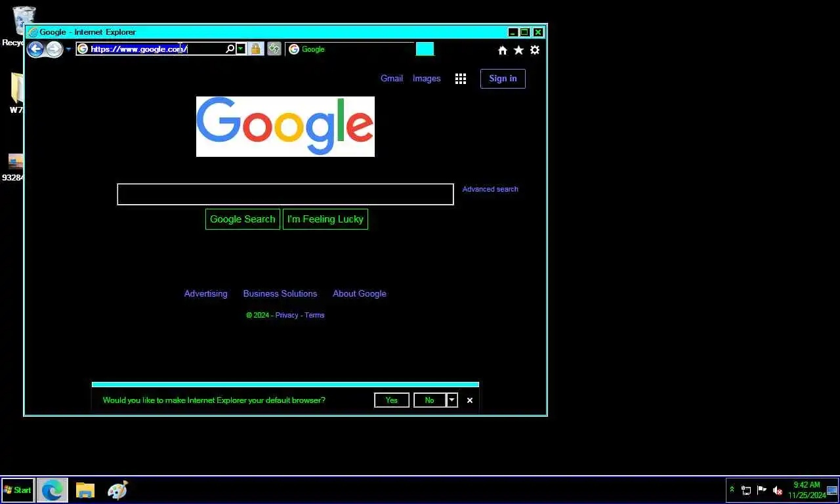
Task: Expand the address bar autocomplete dropdown
Action: (241, 49)
